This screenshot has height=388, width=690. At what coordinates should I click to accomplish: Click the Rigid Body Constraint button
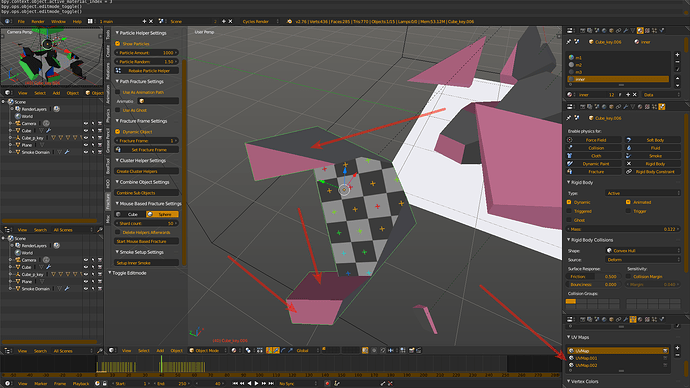coord(653,172)
